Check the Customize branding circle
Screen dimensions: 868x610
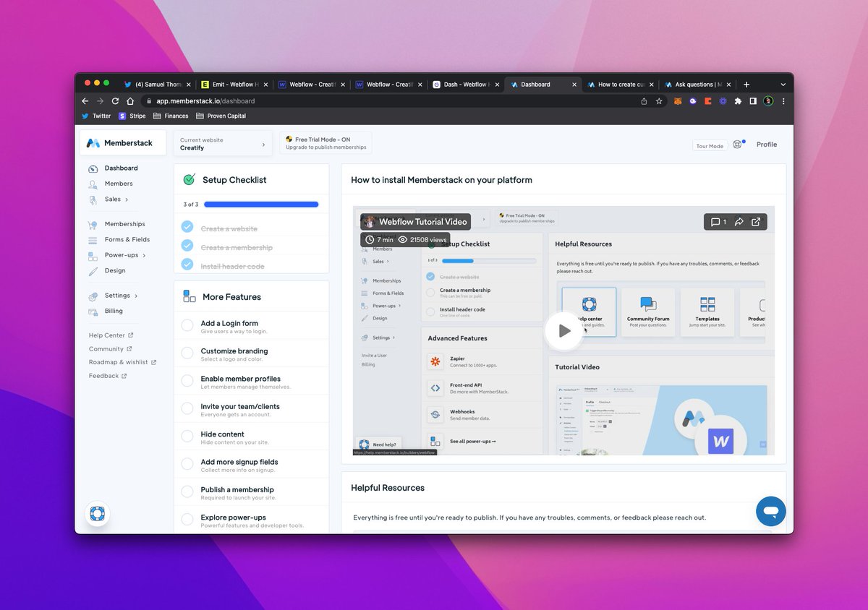(187, 353)
